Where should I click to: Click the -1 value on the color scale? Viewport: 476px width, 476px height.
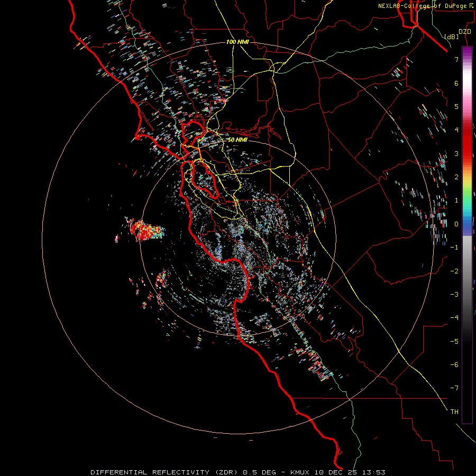[x=454, y=248]
